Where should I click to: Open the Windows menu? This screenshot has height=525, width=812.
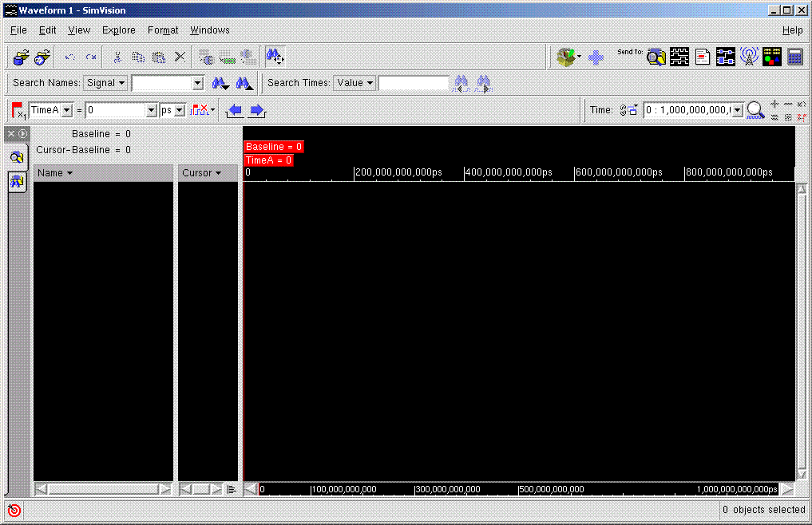click(x=210, y=30)
